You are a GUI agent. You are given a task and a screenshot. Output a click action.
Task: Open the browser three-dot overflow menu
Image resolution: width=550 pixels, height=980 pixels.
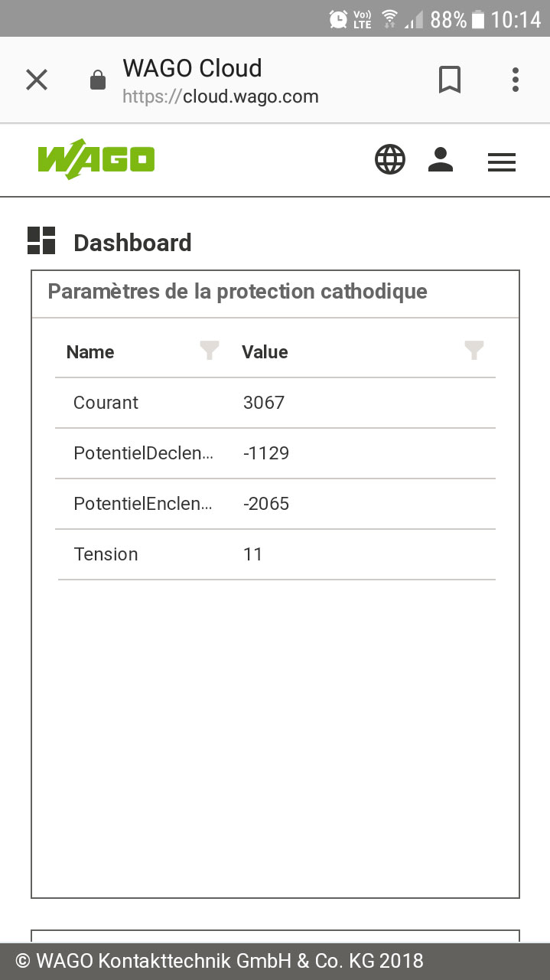tap(516, 80)
